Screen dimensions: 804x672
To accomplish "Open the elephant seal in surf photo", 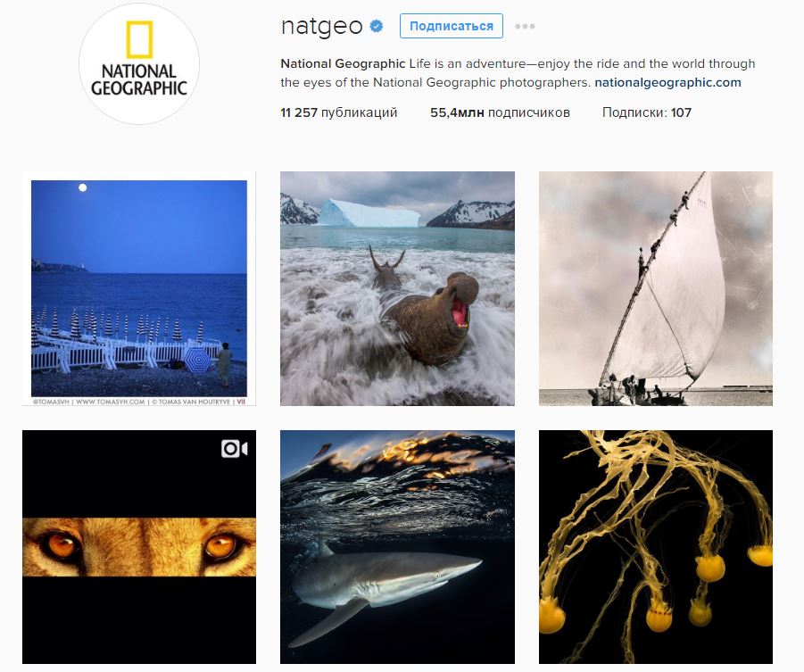I will click(397, 289).
